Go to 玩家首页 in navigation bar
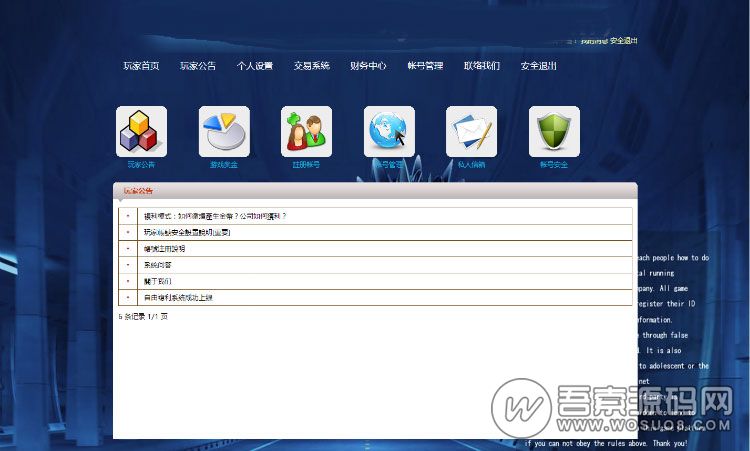This screenshot has height=451, width=750. click(141, 66)
